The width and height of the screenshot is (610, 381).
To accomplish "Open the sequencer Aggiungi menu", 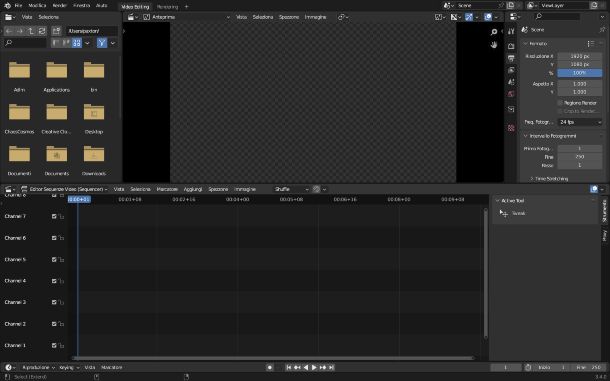I will point(193,189).
